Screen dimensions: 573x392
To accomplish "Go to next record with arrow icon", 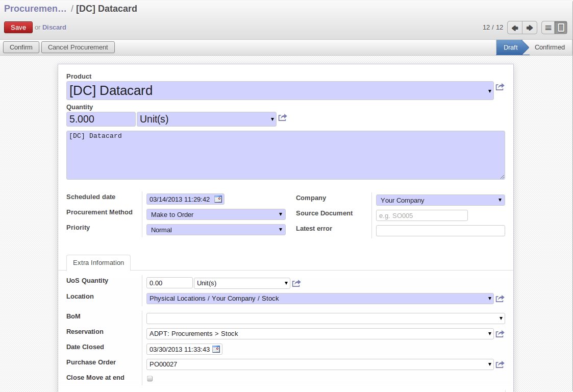I will (530, 28).
